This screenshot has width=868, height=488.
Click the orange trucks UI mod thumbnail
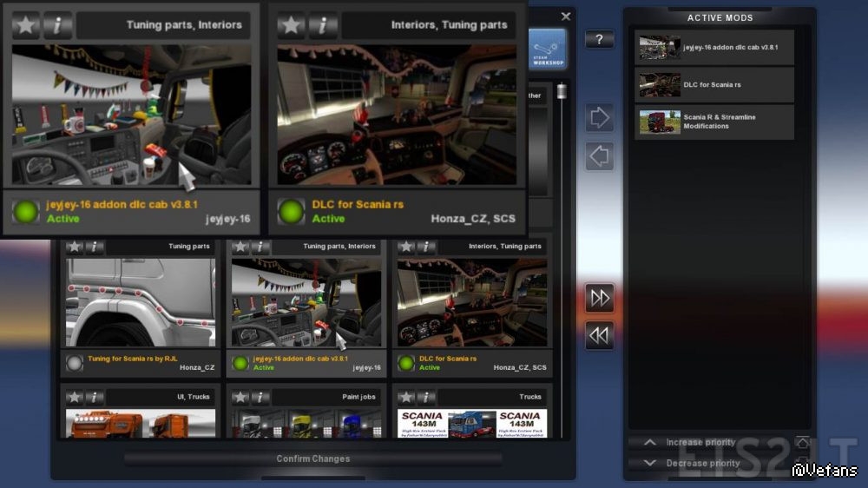tap(141, 424)
